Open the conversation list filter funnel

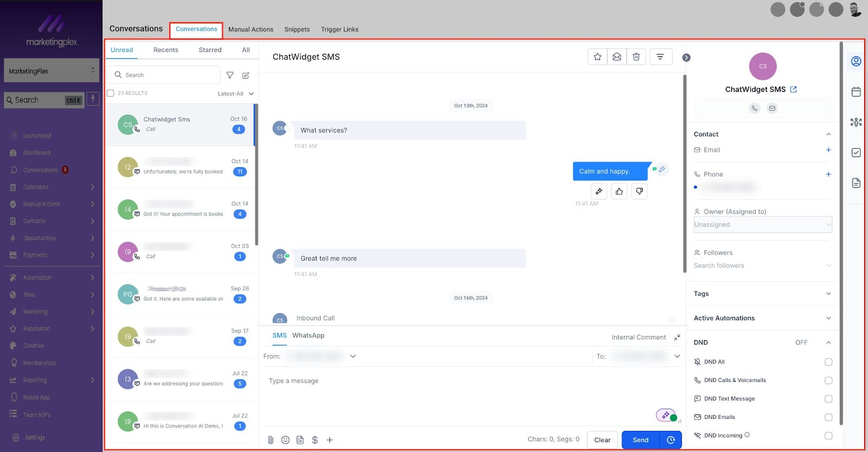click(230, 75)
